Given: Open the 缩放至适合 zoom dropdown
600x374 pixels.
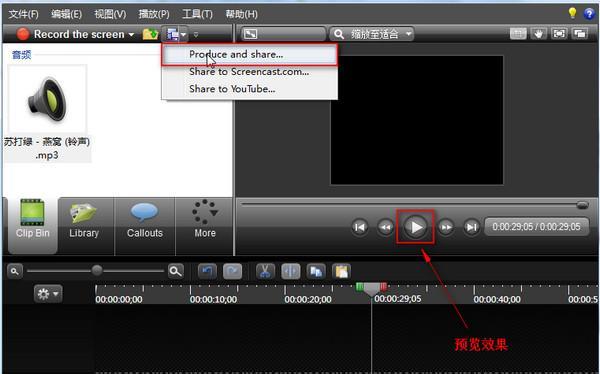Looking at the screenshot, I should point(372,34).
